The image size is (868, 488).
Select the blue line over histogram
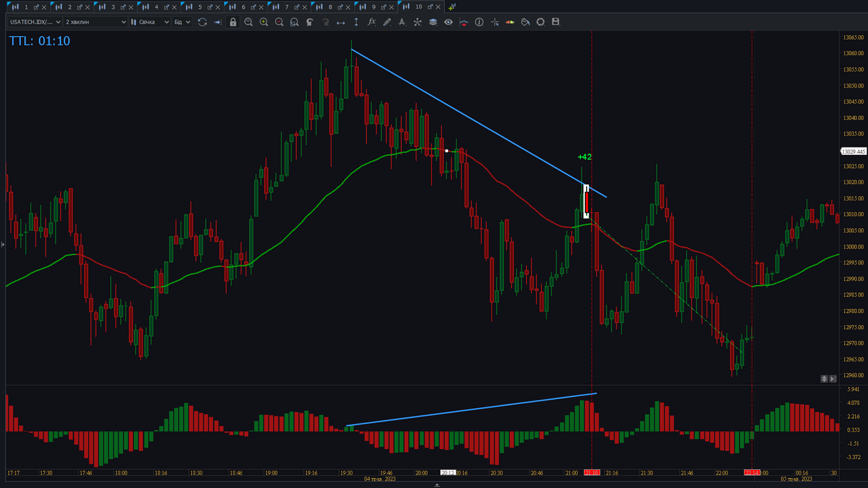click(x=471, y=409)
